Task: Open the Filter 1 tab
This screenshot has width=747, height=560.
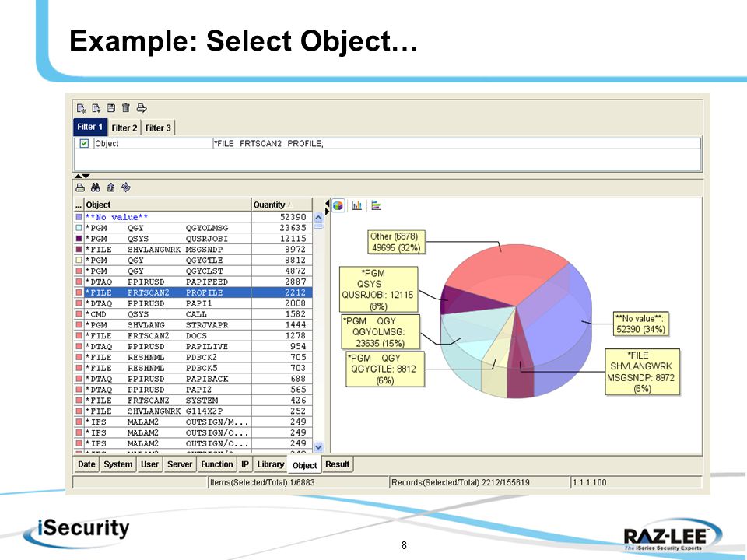Action: [x=90, y=127]
